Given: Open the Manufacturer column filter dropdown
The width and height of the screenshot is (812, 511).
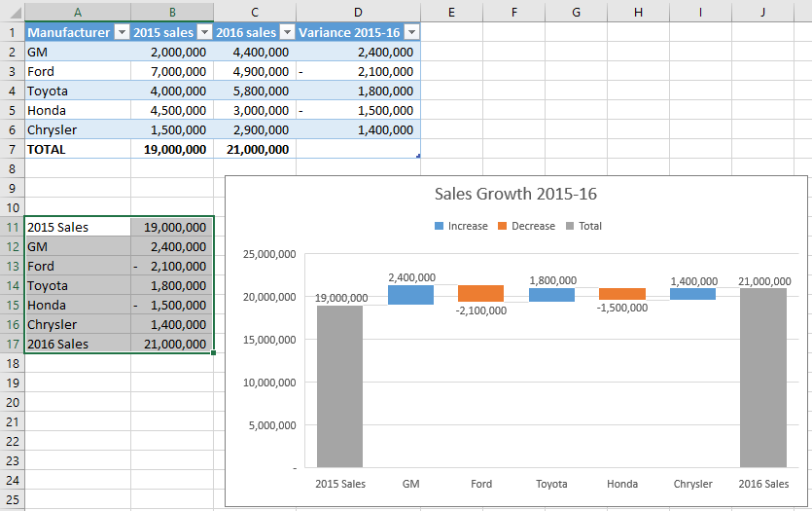Looking at the screenshot, I should 122,33.
